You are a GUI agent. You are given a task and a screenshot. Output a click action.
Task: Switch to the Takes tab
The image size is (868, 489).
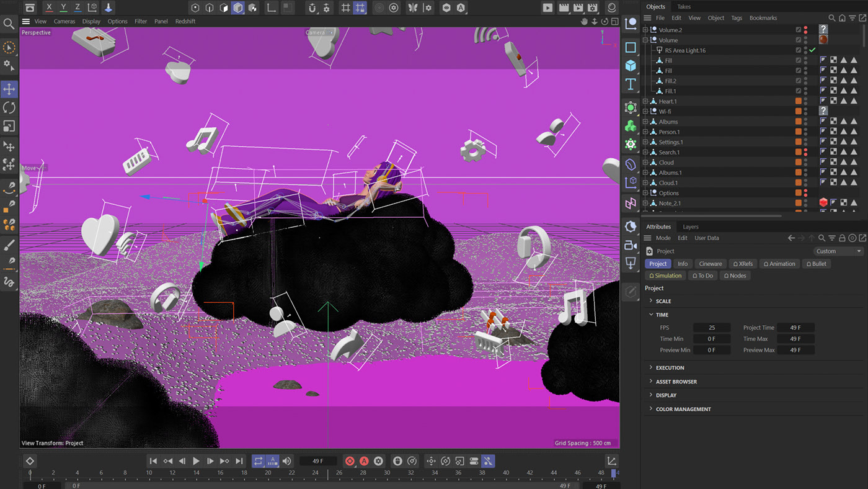click(683, 7)
